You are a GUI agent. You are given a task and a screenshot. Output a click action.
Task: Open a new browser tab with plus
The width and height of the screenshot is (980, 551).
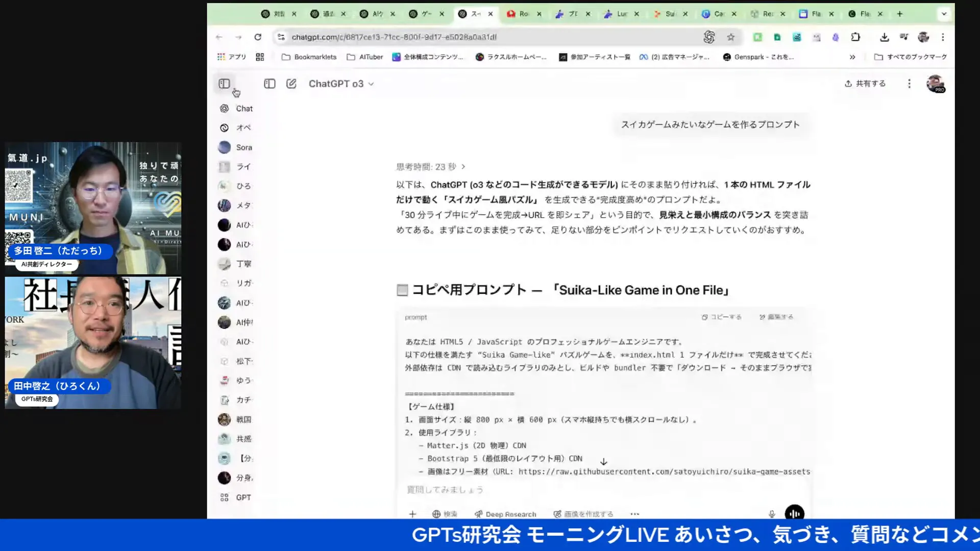[x=900, y=14]
